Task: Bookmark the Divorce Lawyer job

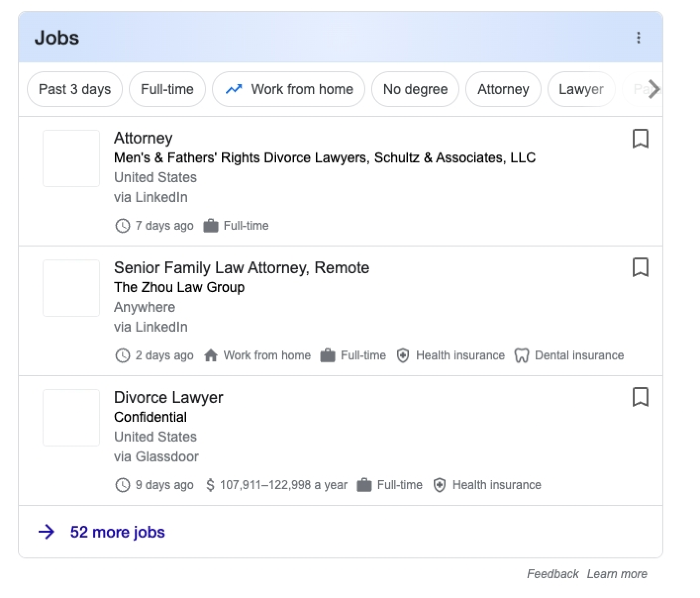Action: pyautogui.click(x=640, y=397)
